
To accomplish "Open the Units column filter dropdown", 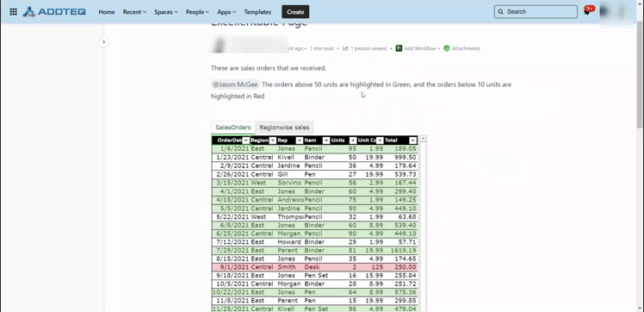I will [353, 140].
